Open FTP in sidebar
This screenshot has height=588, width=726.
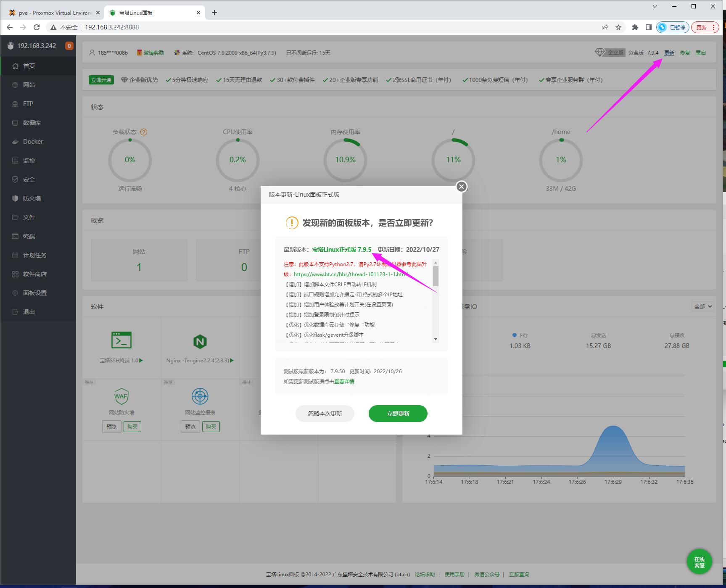click(x=38, y=104)
